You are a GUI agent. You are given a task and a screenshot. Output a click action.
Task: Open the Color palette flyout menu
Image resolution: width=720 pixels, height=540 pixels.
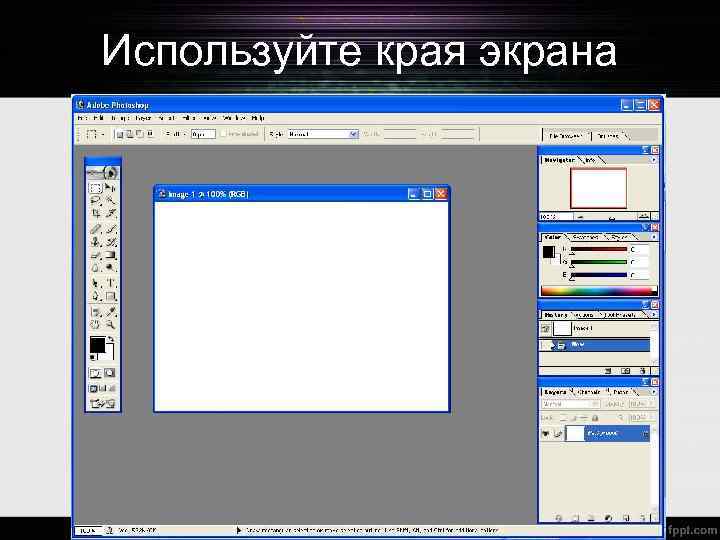(653, 237)
